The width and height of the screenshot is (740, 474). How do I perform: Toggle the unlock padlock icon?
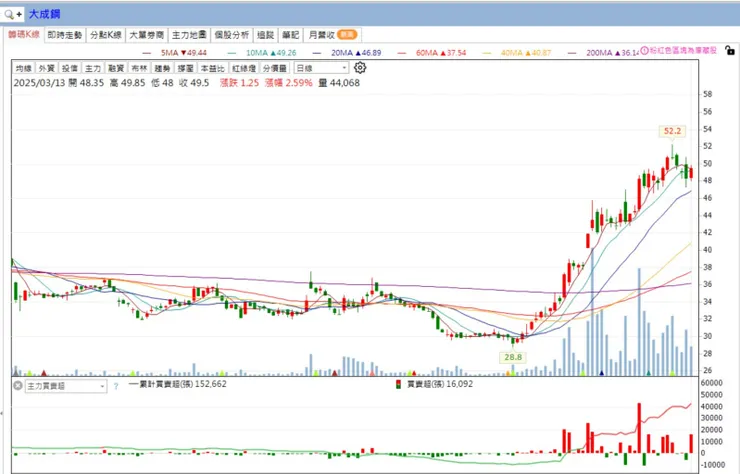click(729, 50)
